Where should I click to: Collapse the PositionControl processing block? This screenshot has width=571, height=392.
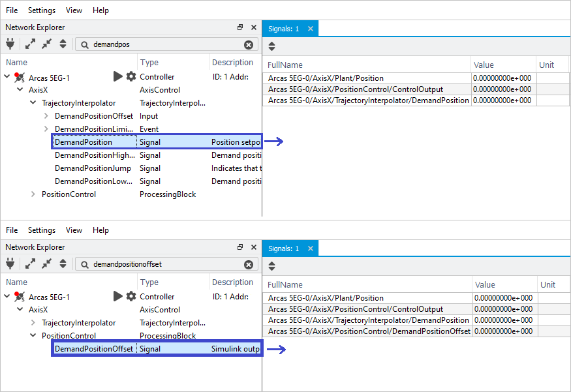(33, 335)
